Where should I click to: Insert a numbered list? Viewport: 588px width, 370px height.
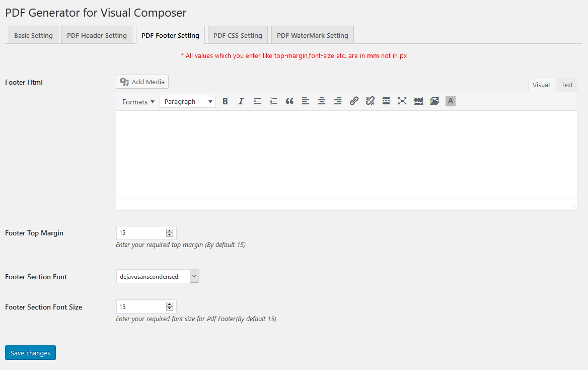(x=273, y=101)
